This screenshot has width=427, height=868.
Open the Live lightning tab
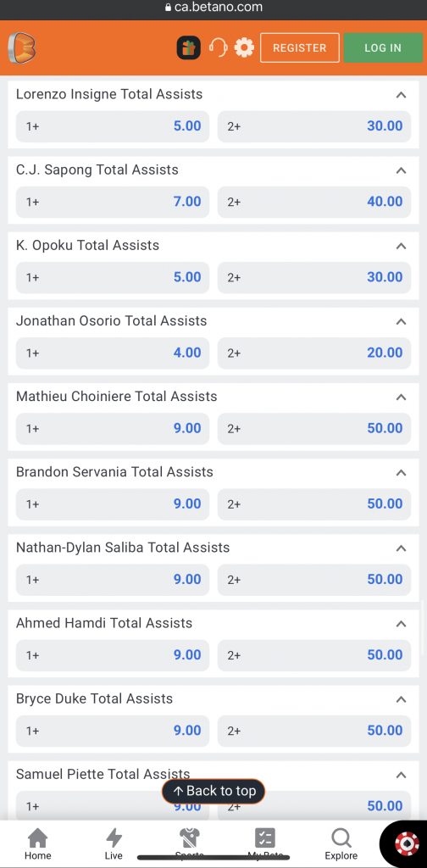114,844
